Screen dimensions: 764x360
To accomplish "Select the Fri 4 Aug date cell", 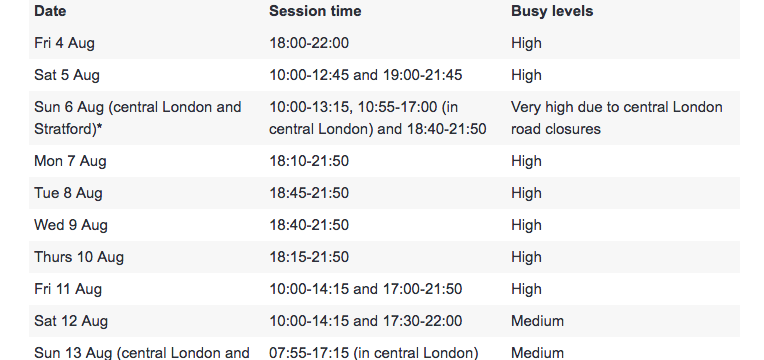I will pos(64,43).
